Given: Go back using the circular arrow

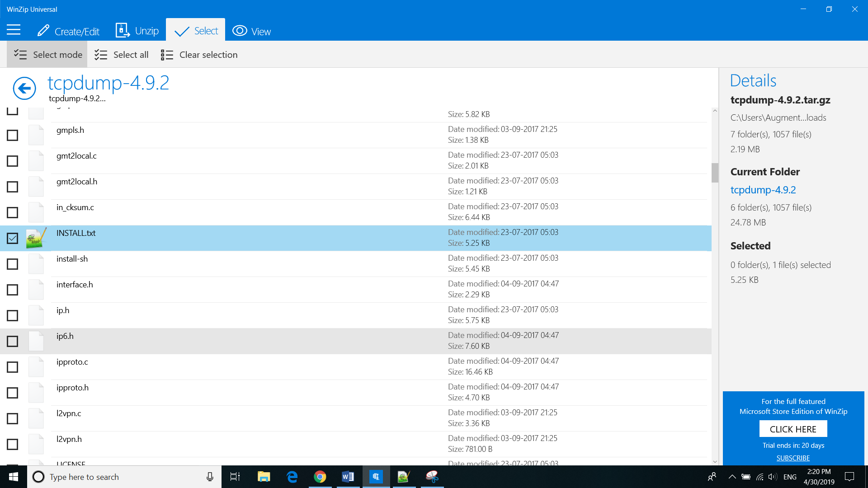Looking at the screenshot, I should click(24, 88).
